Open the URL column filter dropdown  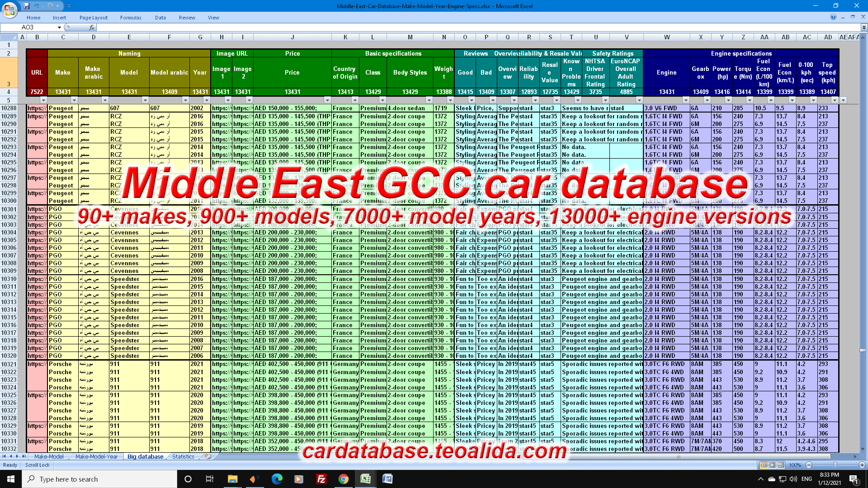click(x=43, y=100)
